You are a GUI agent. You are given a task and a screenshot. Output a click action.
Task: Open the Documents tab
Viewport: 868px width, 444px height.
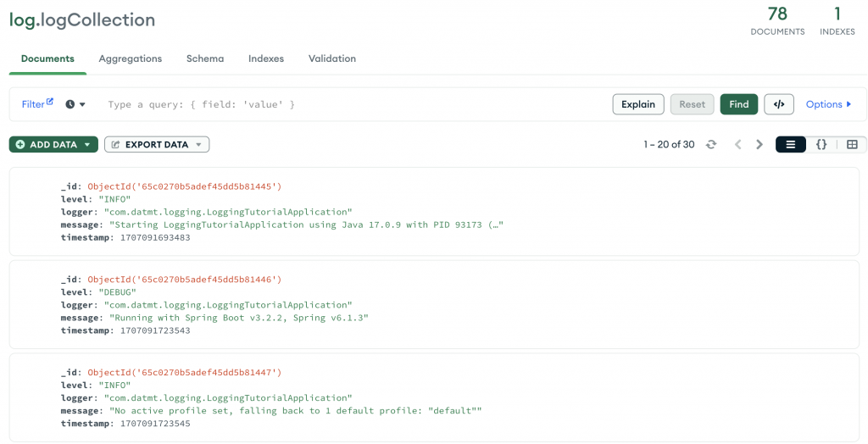tap(47, 58)
